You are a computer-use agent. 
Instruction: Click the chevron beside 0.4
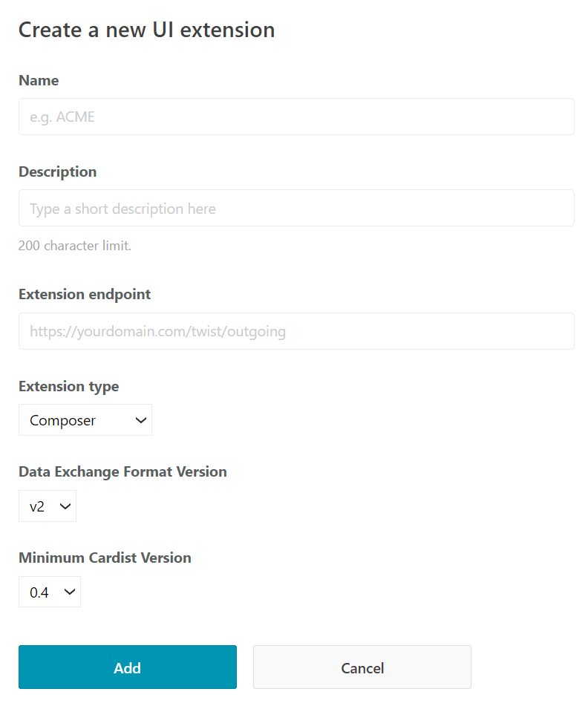point(69,592)
